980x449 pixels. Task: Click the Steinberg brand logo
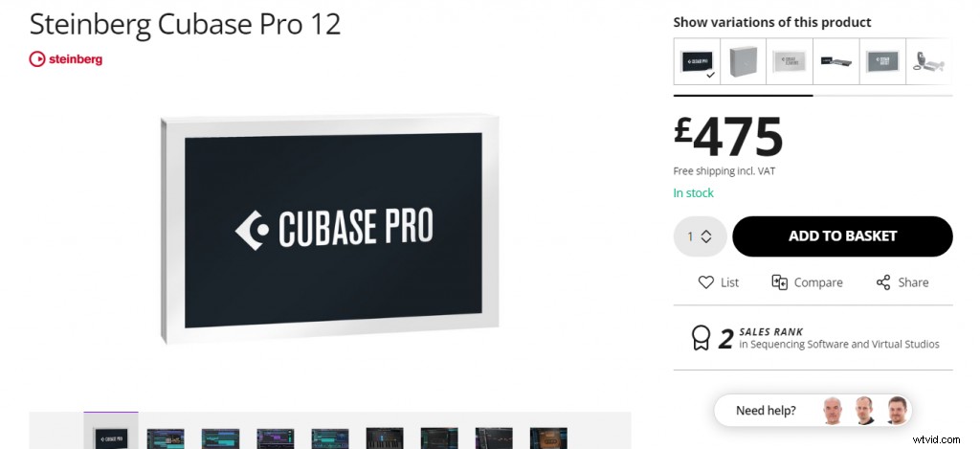pyautogui.click(x=66, y=59)
